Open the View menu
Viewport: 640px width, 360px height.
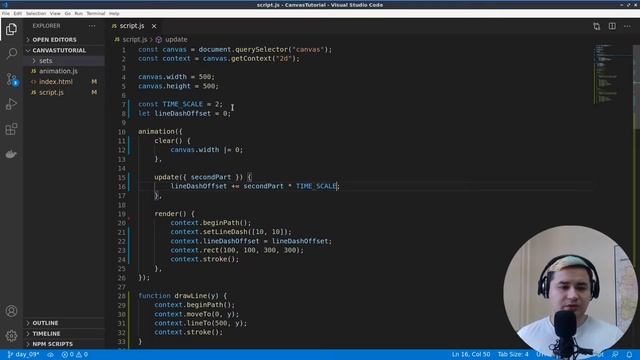pos(55,13)
